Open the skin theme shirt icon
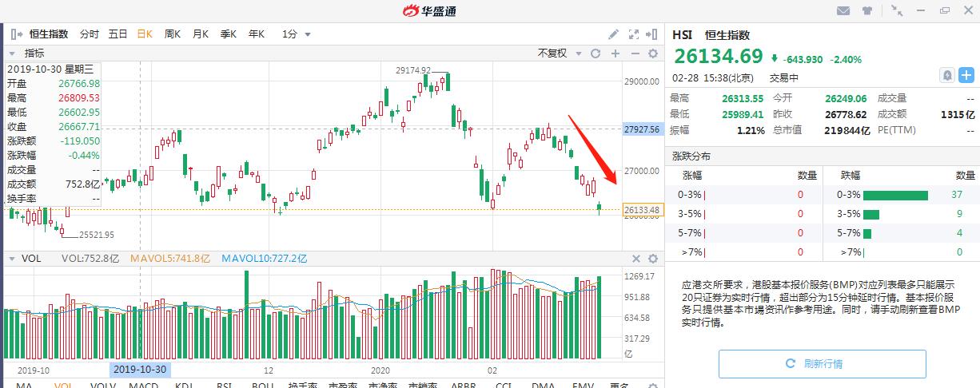 [868, 11]
